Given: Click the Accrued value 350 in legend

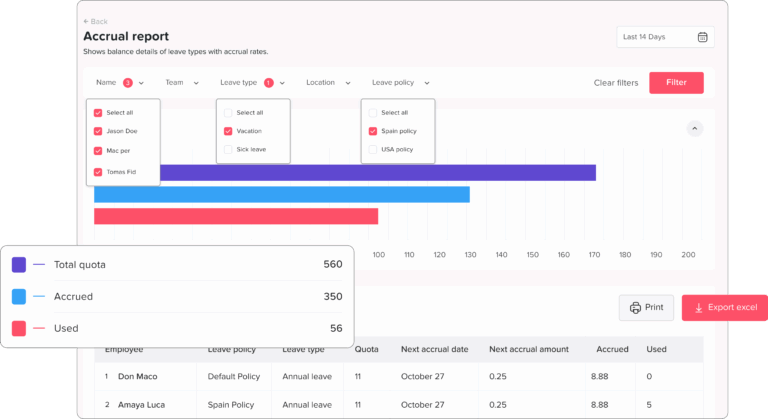Looking at the screenshot, I should pos(333,296).
